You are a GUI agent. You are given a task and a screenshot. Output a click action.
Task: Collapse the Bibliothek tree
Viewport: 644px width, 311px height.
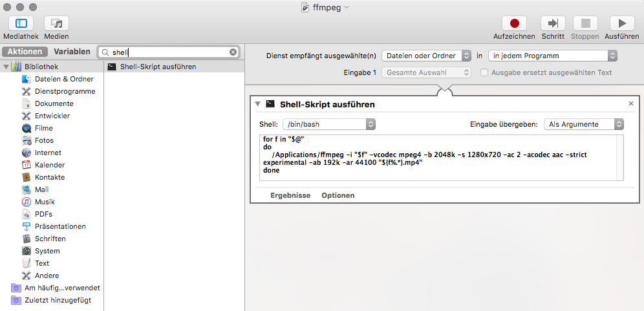tap(6, 67)
